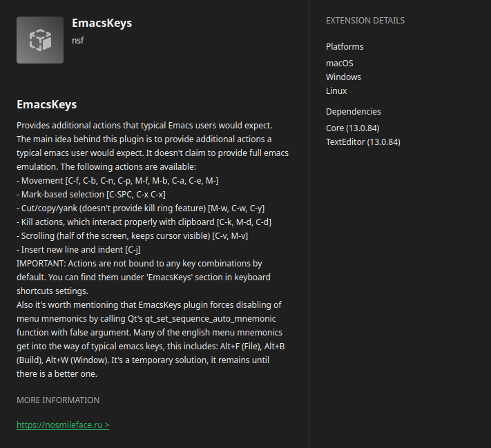The width and height of the screenshot is (491, 448).
Task: Select the Platforms label
Action: pos(345,47)
